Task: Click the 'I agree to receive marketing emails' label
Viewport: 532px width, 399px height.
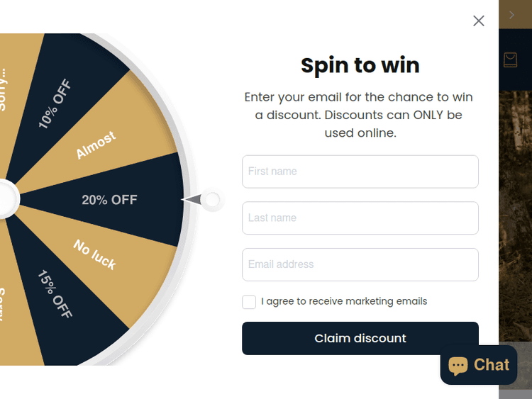Action: (x=344, y=301)
